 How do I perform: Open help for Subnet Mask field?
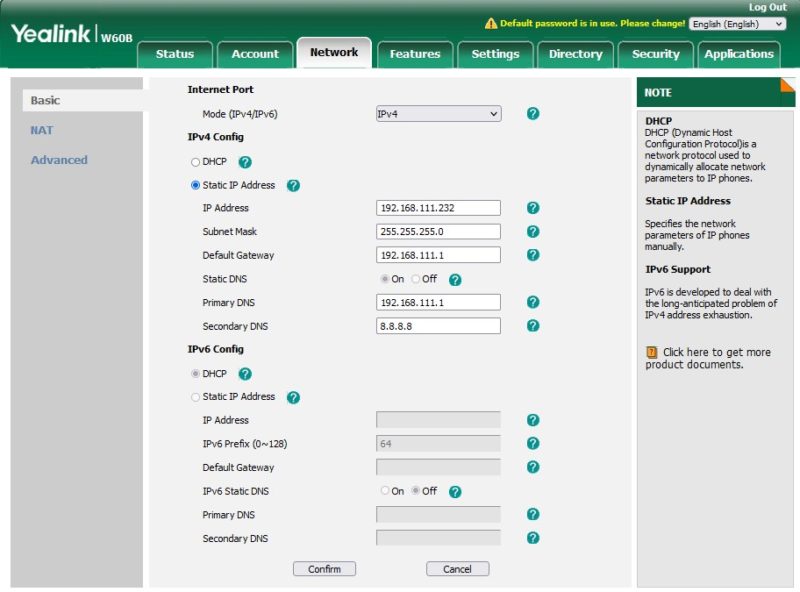[x=533, y=231]
